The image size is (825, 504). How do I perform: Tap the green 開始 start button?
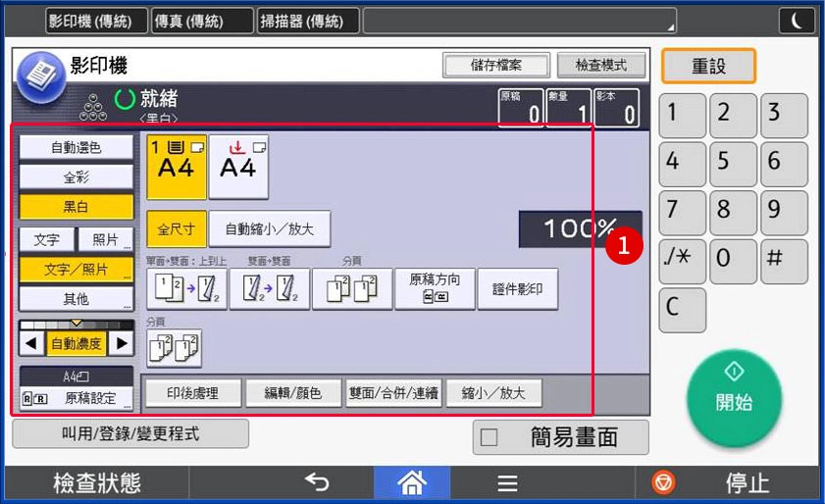(x=734, y=398)
